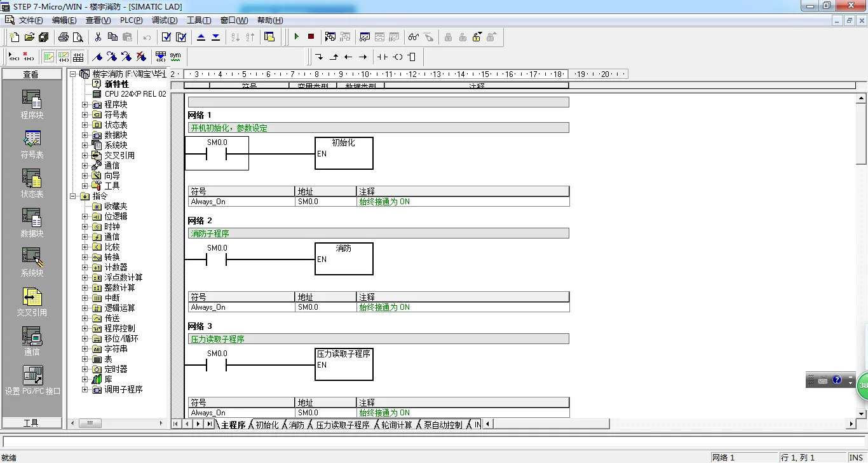
Task: Select the SM0.0 contact in 网络 1
Action: coord(217,154)
